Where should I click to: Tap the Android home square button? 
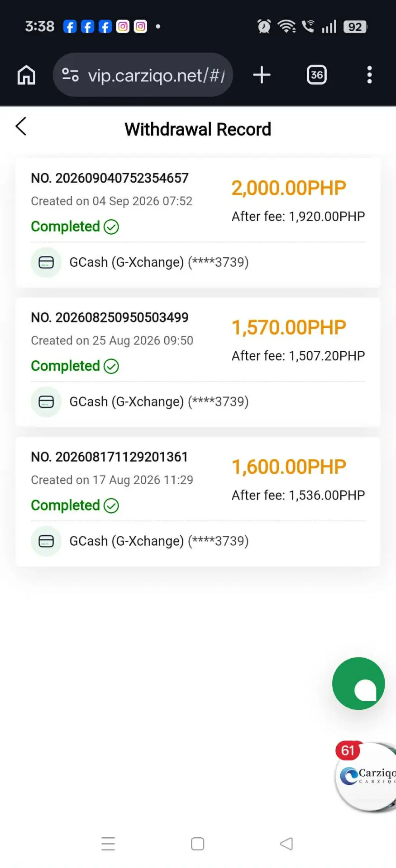click(x=197, y=844)
